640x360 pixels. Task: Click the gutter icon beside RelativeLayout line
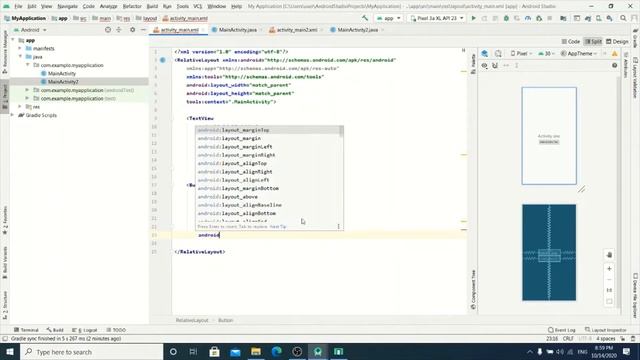click(x=162, y=60)
